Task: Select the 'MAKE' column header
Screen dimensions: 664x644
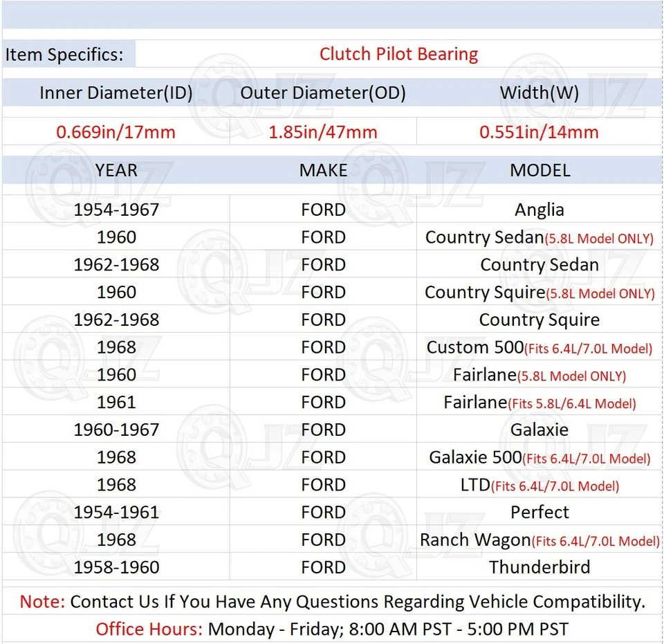Action: pyautogui.click(x=323, y=170)
